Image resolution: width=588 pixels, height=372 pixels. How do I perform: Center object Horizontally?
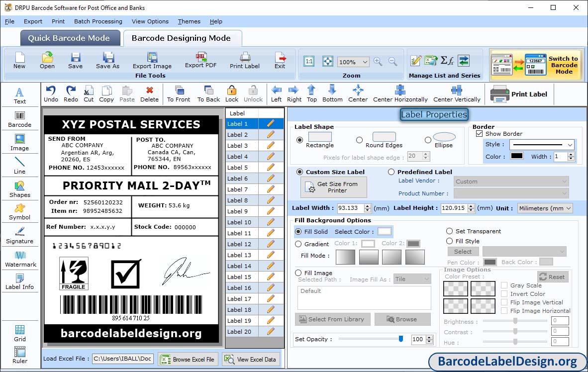pos(400,94)
